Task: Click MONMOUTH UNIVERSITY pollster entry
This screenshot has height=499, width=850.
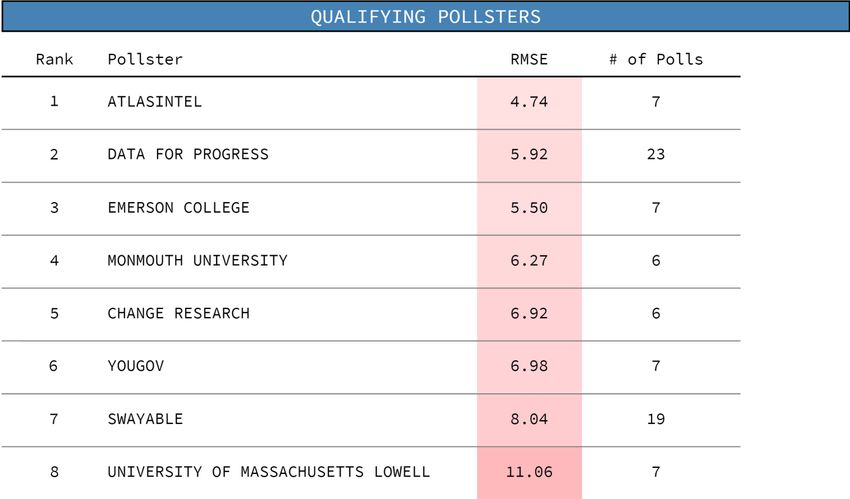Action: point(197,260)
